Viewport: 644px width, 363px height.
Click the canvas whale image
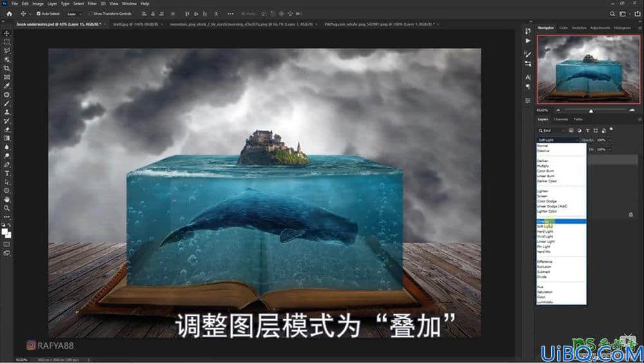pos(259,219)
